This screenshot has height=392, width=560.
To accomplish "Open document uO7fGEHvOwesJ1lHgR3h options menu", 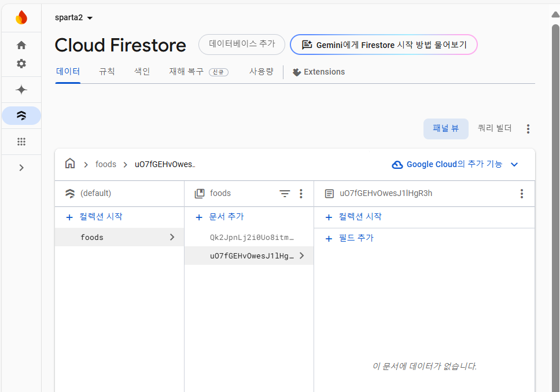I will pyautogui.click(x=522, y=194).
